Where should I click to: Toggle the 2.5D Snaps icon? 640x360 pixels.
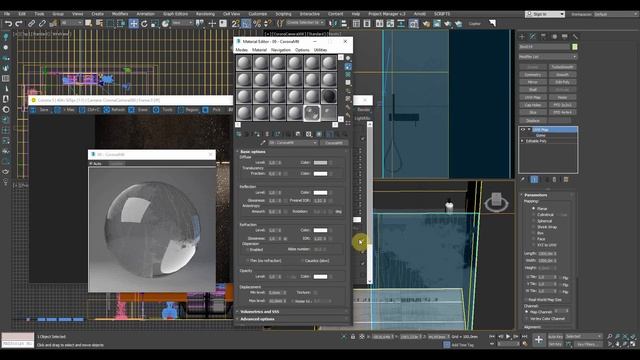(236, 24)
